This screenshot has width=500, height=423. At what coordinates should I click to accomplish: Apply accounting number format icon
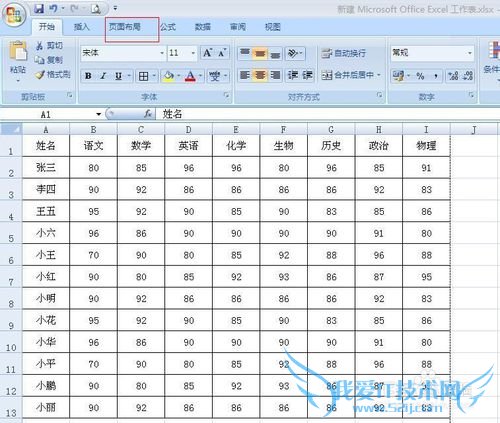[x=398, y=76]
